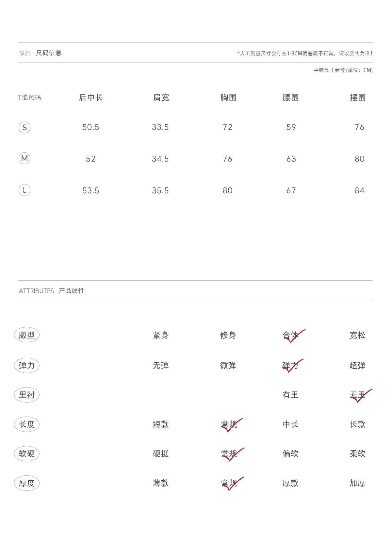Click the 后中长 column header

(x=91, y=97)
